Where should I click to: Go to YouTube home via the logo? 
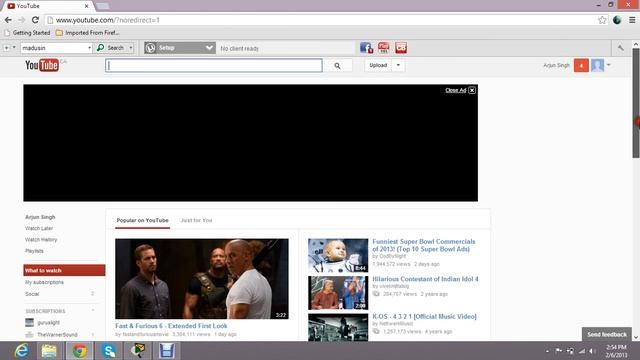pos(42,65)
